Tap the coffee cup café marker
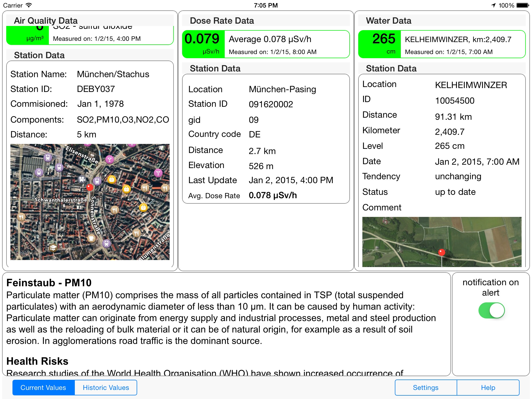 pos(91,238)
